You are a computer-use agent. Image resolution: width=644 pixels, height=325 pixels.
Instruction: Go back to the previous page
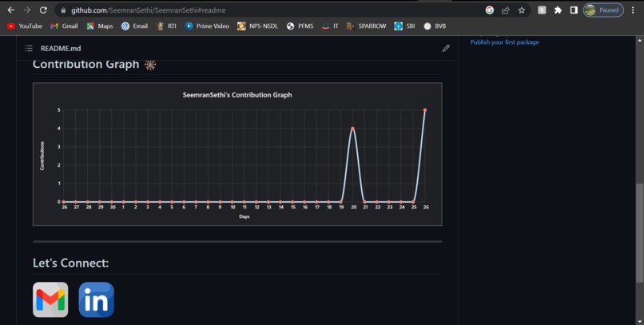(11, 10)
